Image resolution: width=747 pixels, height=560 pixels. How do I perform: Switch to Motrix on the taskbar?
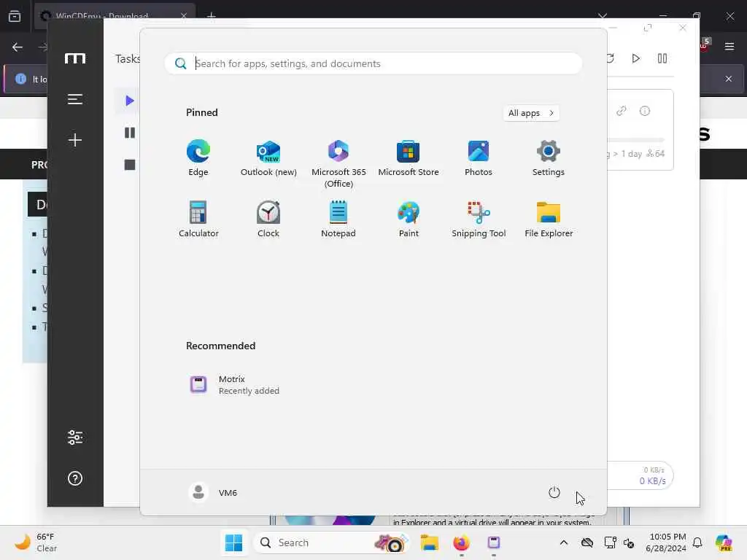click(x=494, y=542)
